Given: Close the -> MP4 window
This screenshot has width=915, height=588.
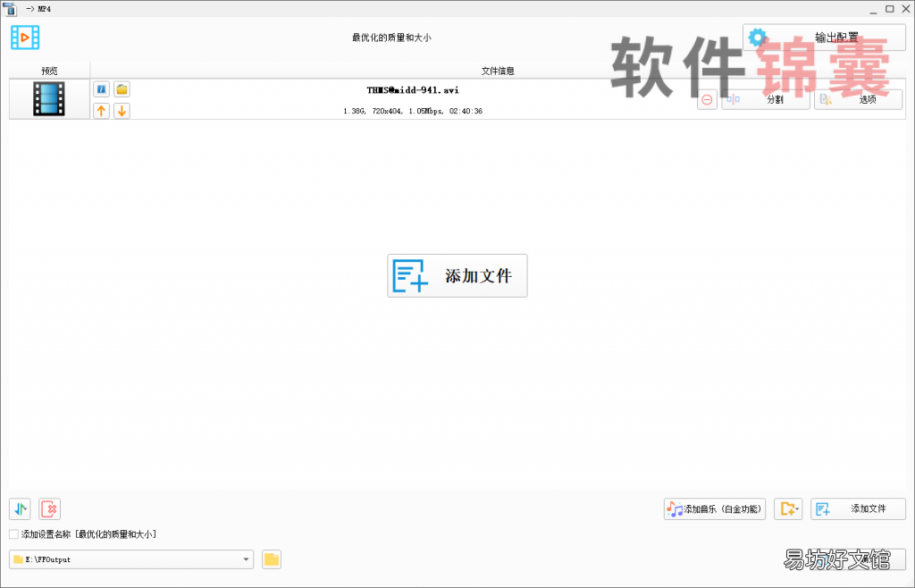Looking at the screenshot, I should [906, 9].
